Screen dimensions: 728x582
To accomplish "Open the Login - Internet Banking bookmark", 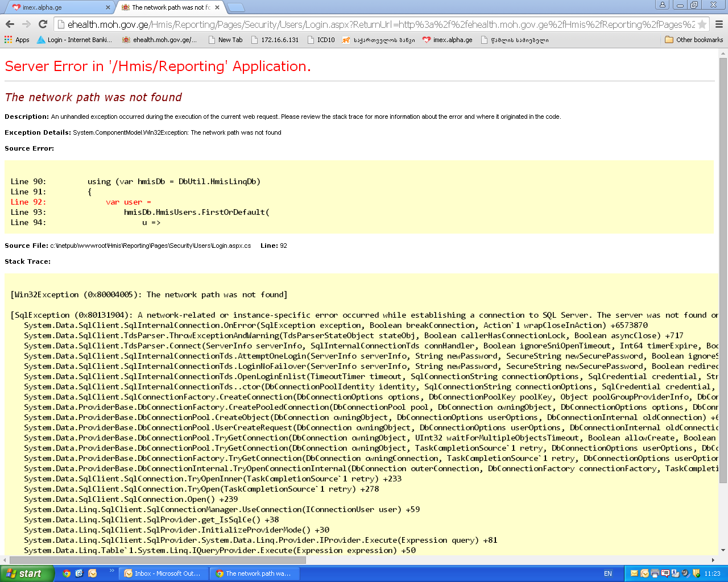I will point(74,40).
